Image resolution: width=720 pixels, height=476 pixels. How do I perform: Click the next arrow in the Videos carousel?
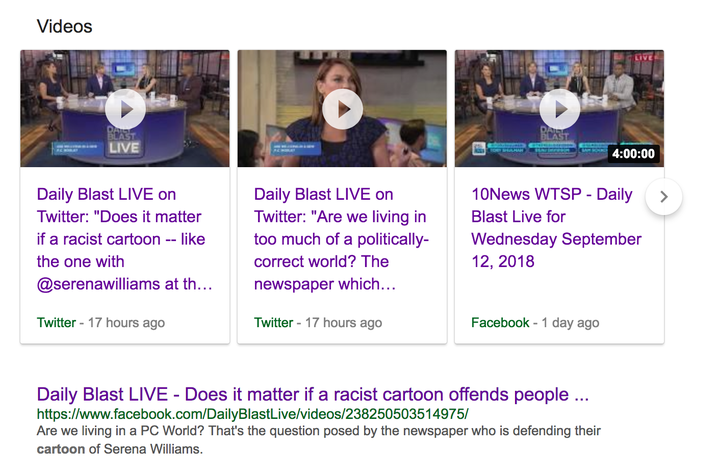pos(664,196)
